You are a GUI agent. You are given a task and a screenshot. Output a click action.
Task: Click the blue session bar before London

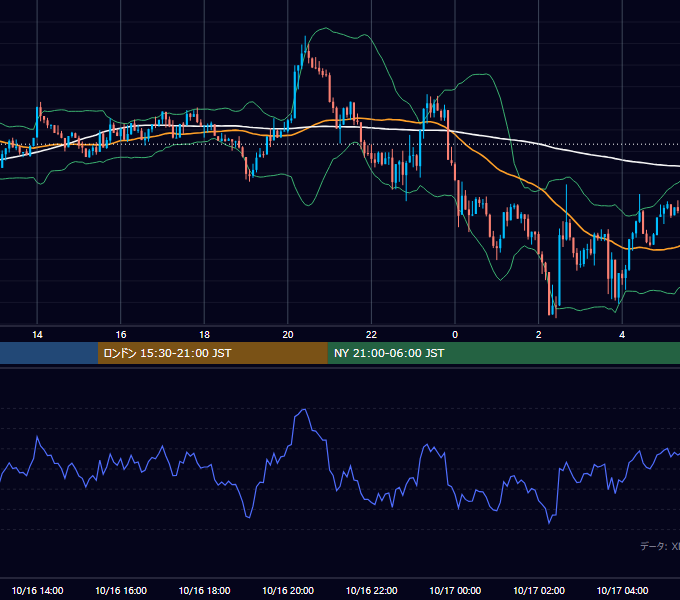pos(49,353)
